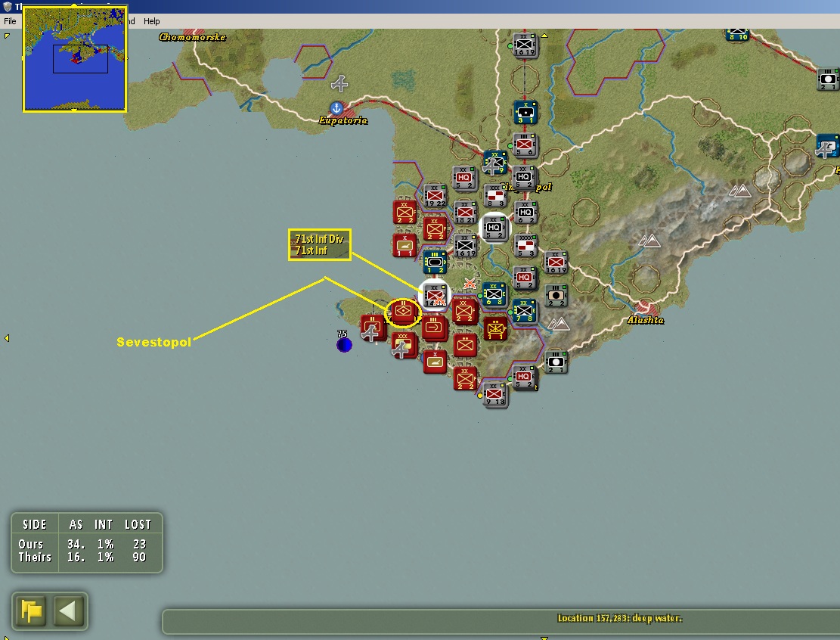Select the red III counter below the 71st Inf Div
840x640 pixels.
tap(435, 328)
